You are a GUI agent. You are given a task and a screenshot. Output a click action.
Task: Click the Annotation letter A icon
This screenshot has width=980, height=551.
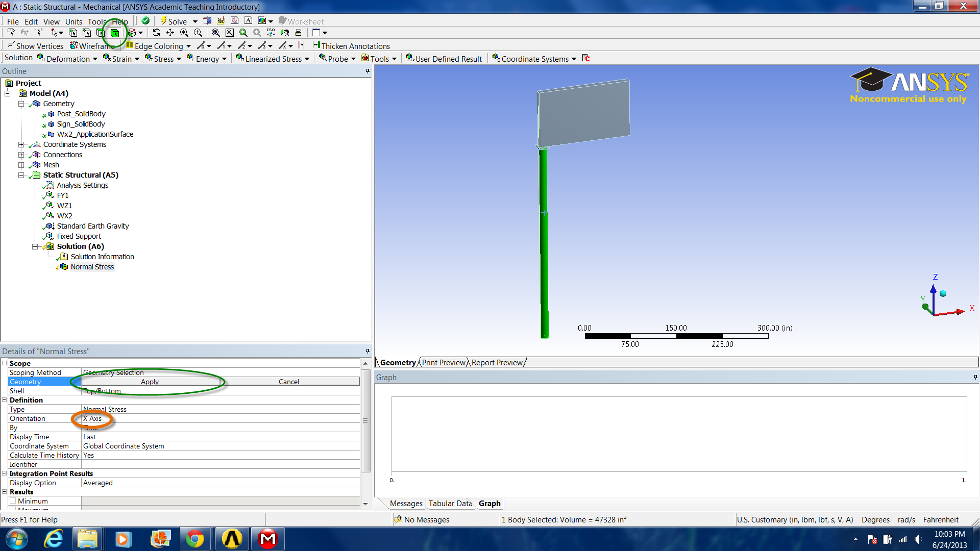(249, 21)
